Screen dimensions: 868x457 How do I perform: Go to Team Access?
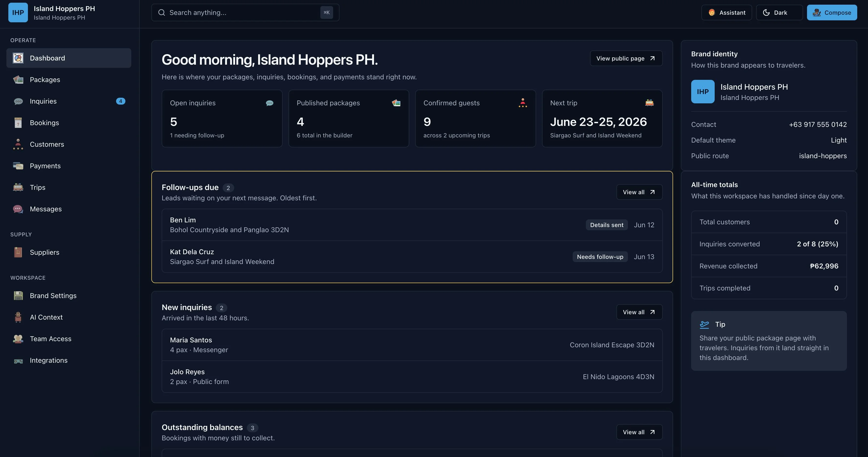coord(69,339)
